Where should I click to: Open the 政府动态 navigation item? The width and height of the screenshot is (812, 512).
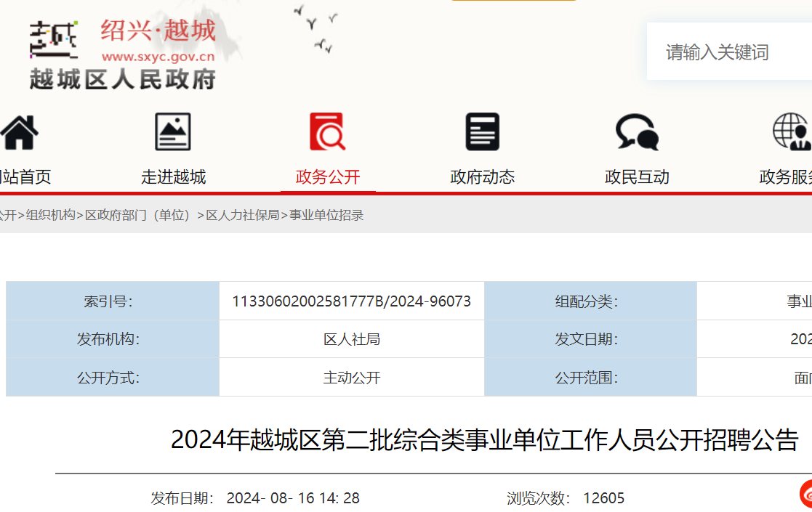coord(483,177)
